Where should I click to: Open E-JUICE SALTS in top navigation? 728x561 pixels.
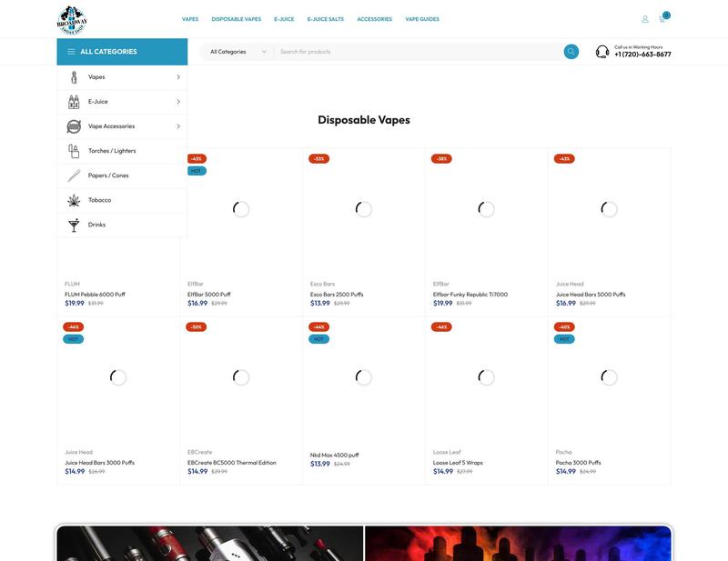(x=326, y=19)
